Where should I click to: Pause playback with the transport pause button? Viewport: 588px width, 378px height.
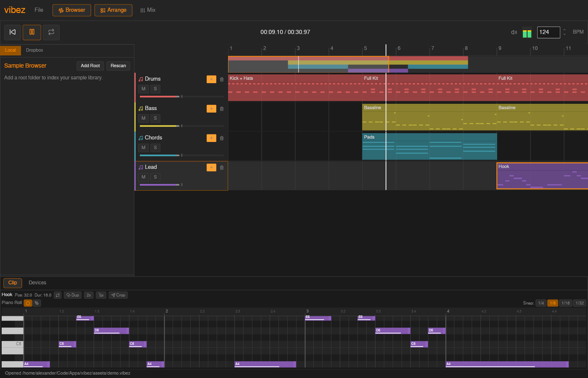coord(32,32)
